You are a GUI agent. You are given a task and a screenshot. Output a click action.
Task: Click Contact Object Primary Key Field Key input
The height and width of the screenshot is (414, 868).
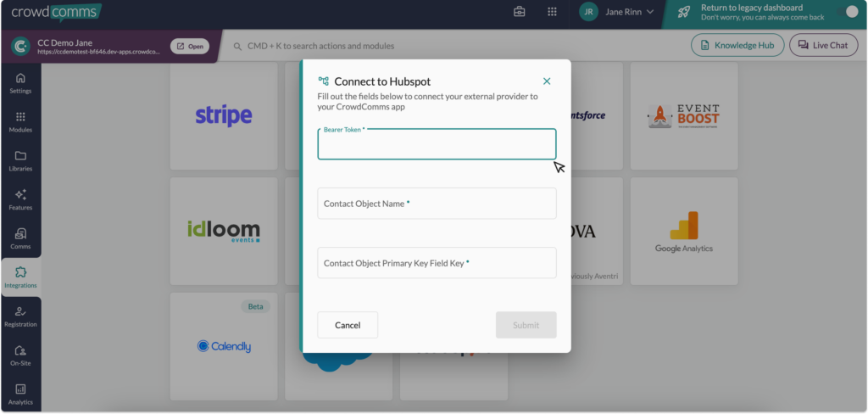click(x=437, y=263)
